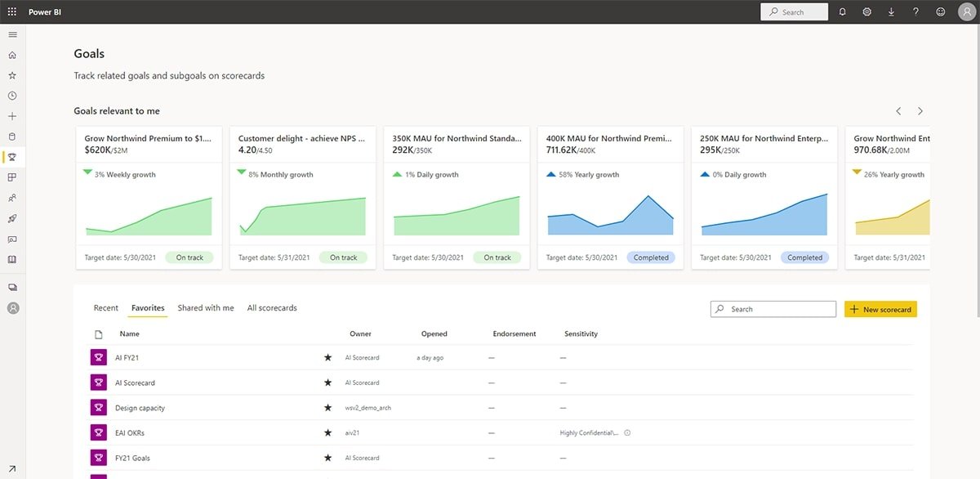The height and width of the screenshot is (479, 980).
Task: Click the Deployment pipelines rocket icon
Action: click(11, 217)
